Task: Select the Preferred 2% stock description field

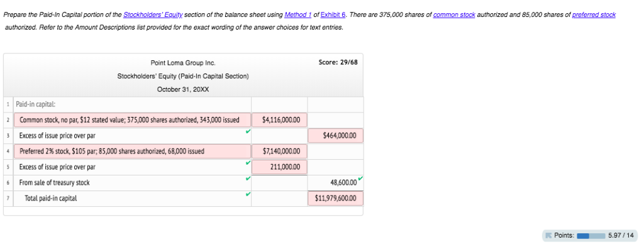Action: 132,151
